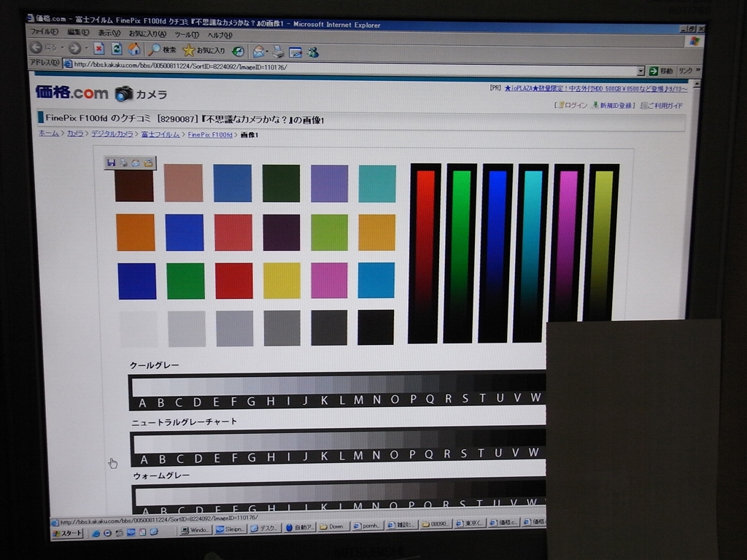Go to Home page via house icon
This screenshot has width=747, height=560.
pyautogui.click(x=134, y=49)
